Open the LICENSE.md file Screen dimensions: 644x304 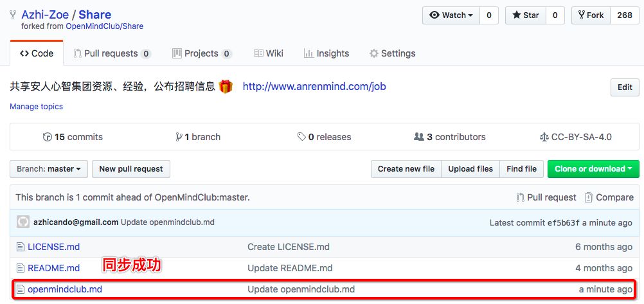tap(54, 247)
